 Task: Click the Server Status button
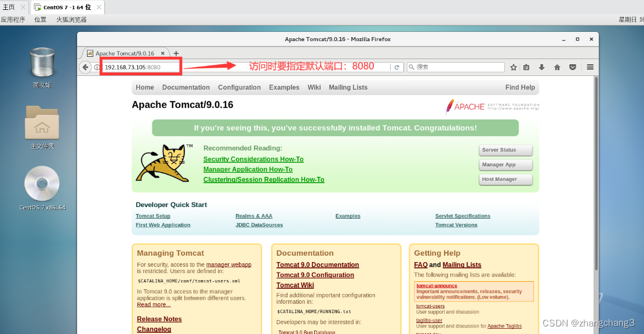point(505,150)
